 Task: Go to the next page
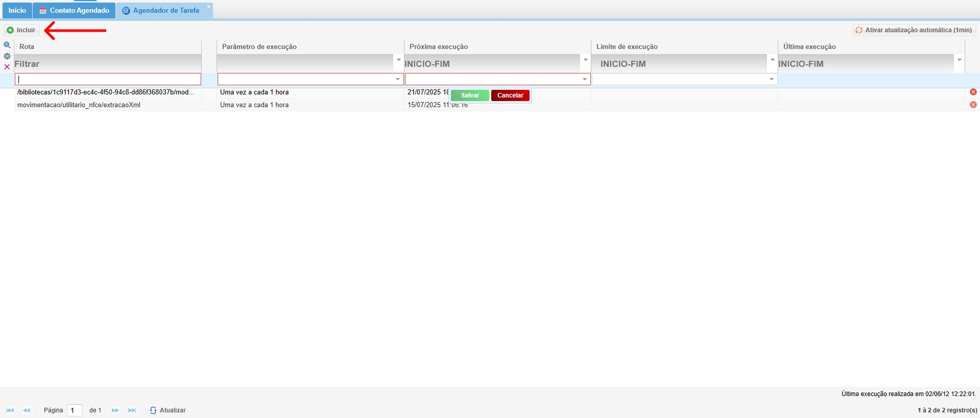pyautogui.click(x=115, y=410)
